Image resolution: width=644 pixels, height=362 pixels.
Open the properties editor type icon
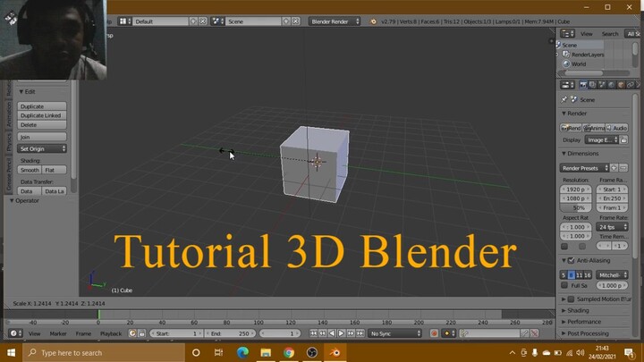click(568, 85)
